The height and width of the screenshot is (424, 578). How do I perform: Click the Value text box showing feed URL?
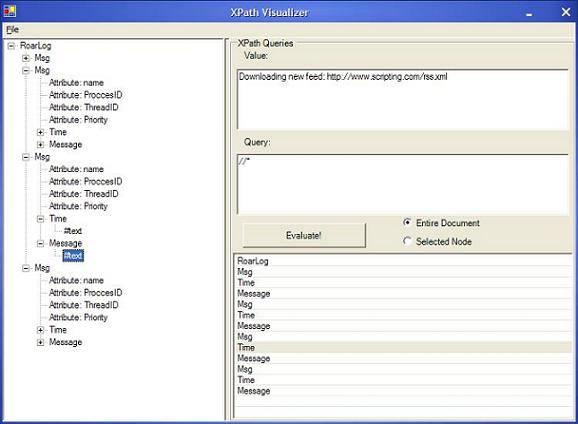point(403,99)
